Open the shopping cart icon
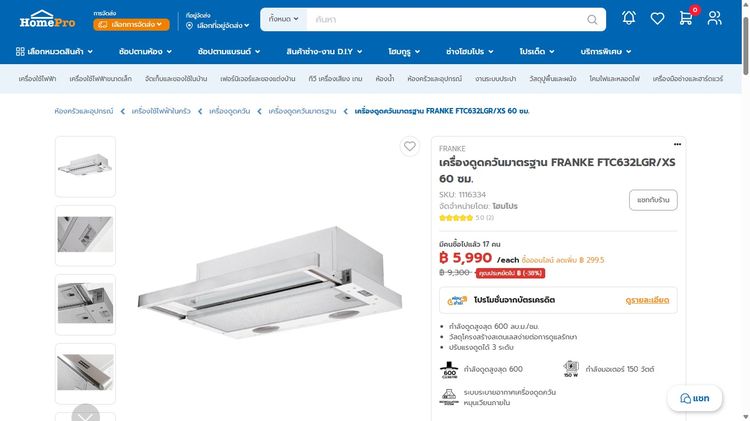The image size is (750, 421). click(x=686, y=18)
